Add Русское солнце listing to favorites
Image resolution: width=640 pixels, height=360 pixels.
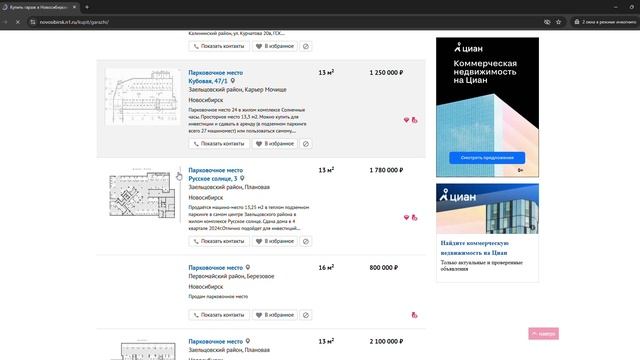pos(275,241)
